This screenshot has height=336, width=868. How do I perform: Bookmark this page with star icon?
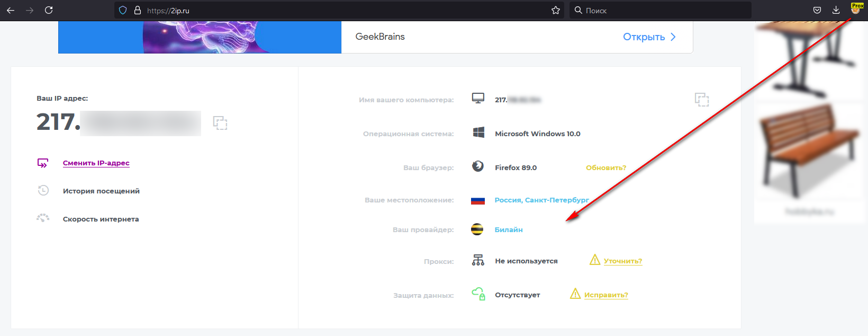555,10
